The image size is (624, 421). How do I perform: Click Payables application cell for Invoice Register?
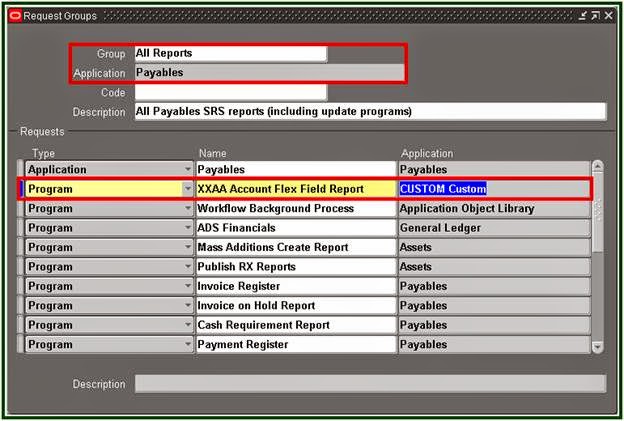494,286
